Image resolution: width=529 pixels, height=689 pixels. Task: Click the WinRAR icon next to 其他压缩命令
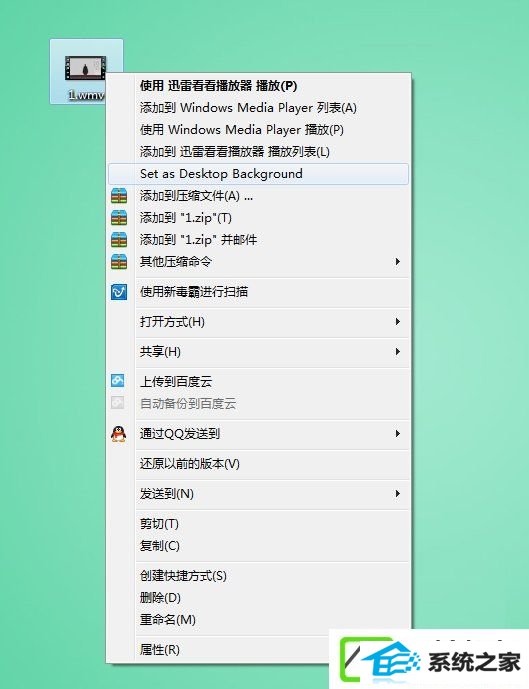tap(119, 261)
